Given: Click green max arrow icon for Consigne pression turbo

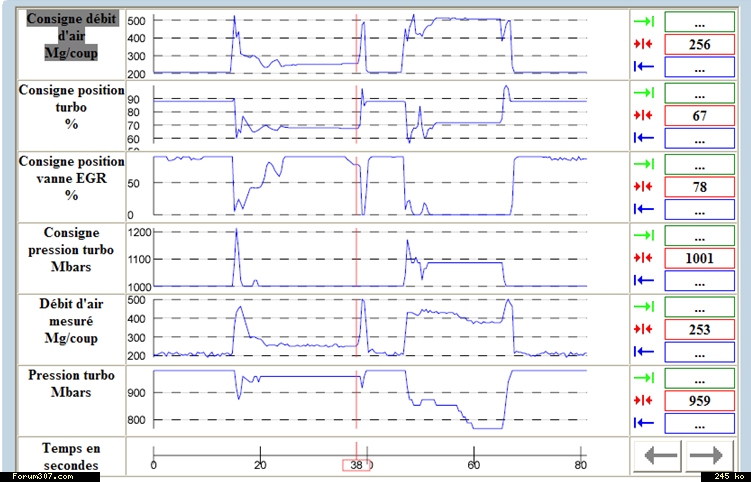Looking at the screenshot, I should pos(644,235).
